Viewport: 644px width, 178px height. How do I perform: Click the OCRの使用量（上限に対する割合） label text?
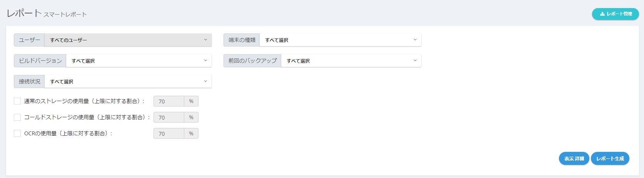(68, 133)
